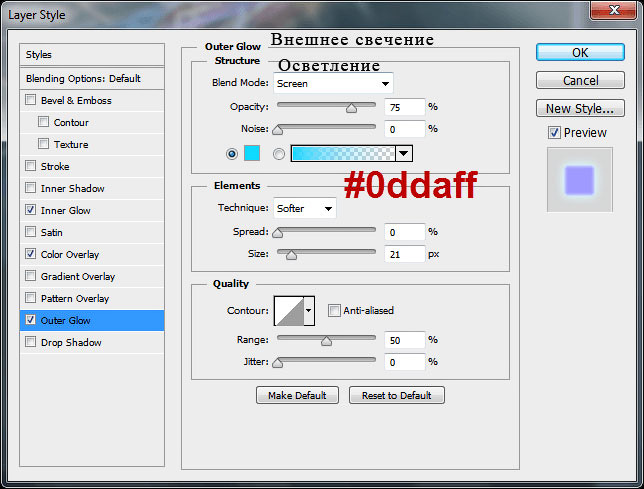
Task: Close the Layer Style dialog
Action: tap(614, 10)
